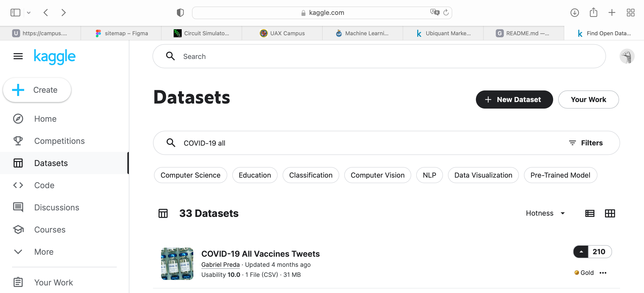
Task: Create a New Dataset
Action: (x=514, y=99)
